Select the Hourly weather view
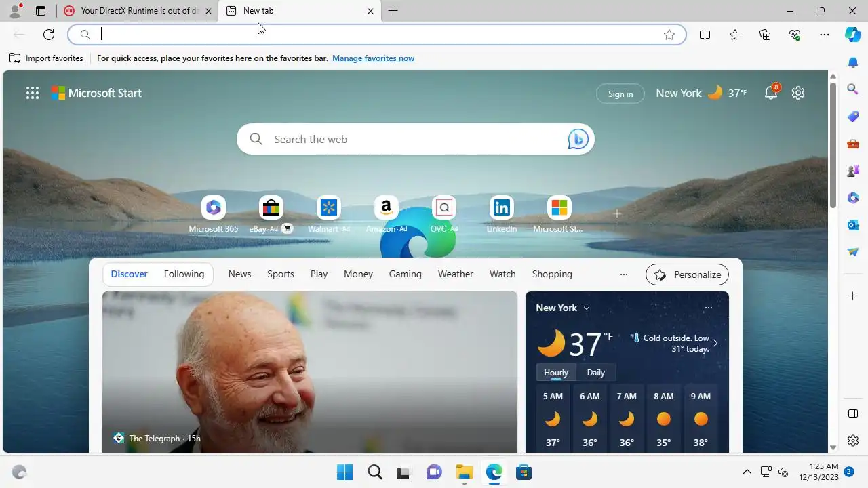The height and width of the screenshot is (488, 868). tap(556, 373)
